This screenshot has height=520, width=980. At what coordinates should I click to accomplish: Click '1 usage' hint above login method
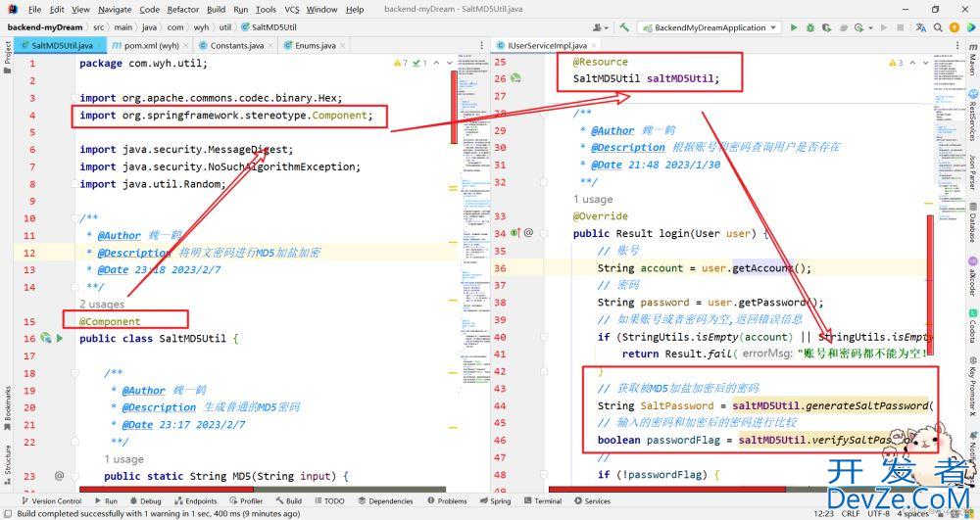click(x=593, y=199)
